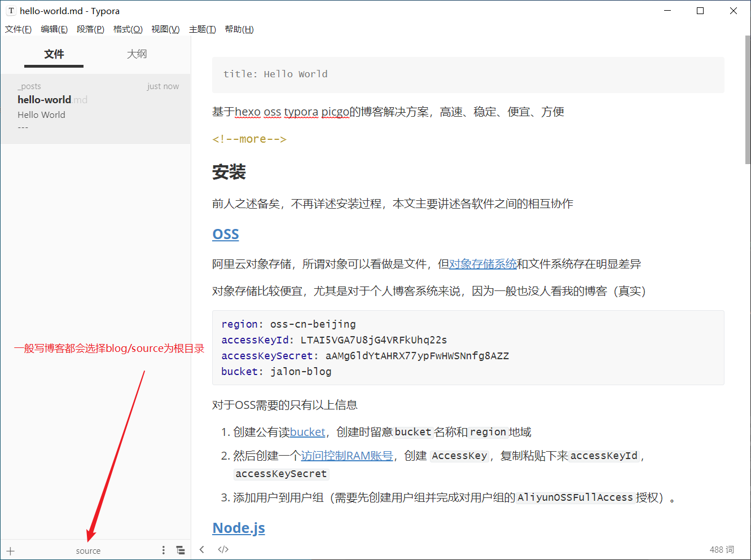
Task: Open the 格式 menu
Action: coord(128,29)
